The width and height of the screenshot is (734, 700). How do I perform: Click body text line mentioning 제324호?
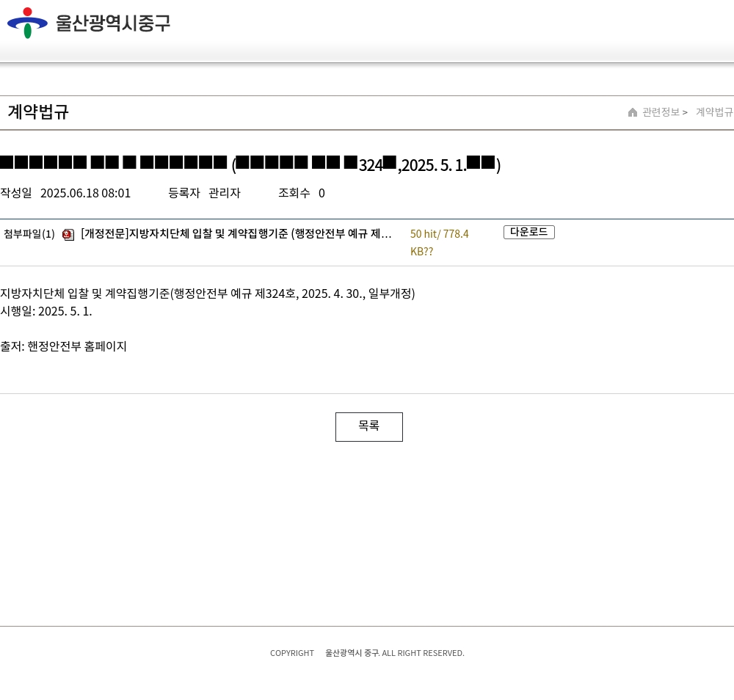pyautogui.click(x=207, y=294)
